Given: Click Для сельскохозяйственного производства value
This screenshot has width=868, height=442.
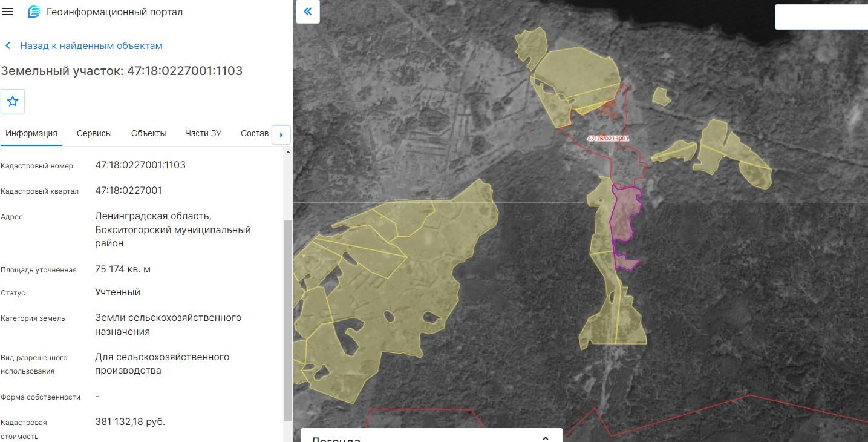Looking at the screenshot, I should [x=162, y=364].
